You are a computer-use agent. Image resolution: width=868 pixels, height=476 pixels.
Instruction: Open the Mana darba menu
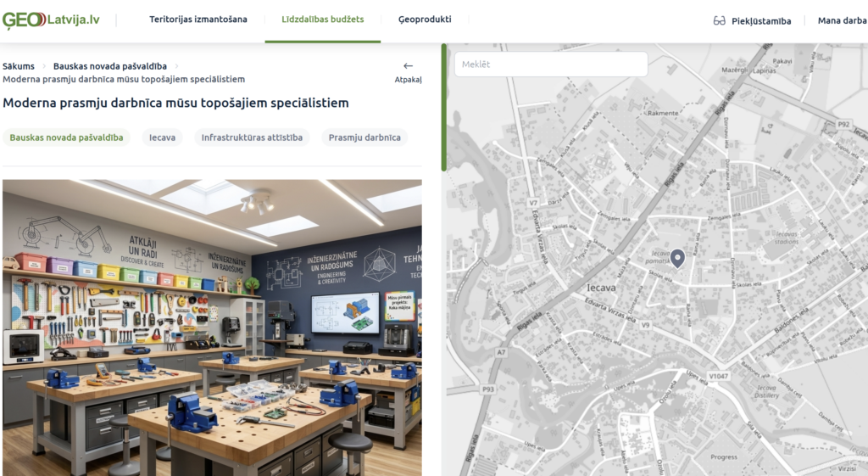(x=842, y=20)
